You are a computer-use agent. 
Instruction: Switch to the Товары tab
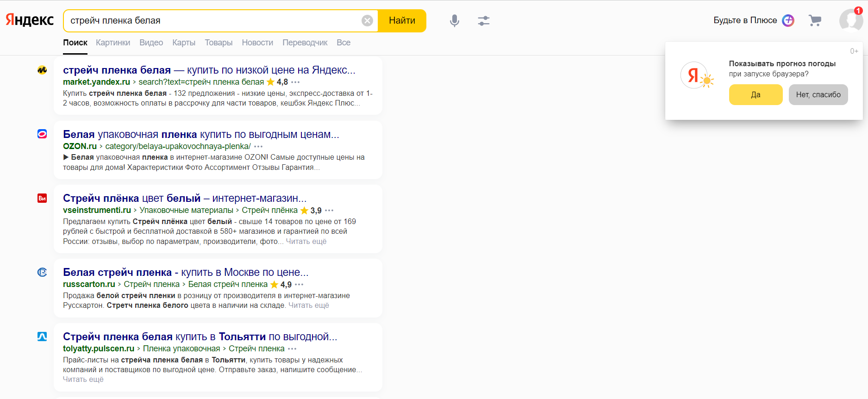[219, 43]
